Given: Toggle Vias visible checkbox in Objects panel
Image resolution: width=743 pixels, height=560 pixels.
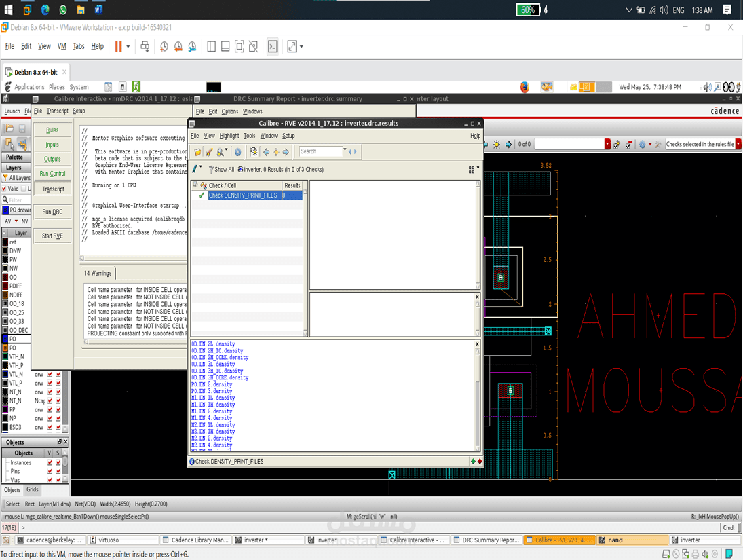Looking at the screenshot, I should click(x=50, y=480).
